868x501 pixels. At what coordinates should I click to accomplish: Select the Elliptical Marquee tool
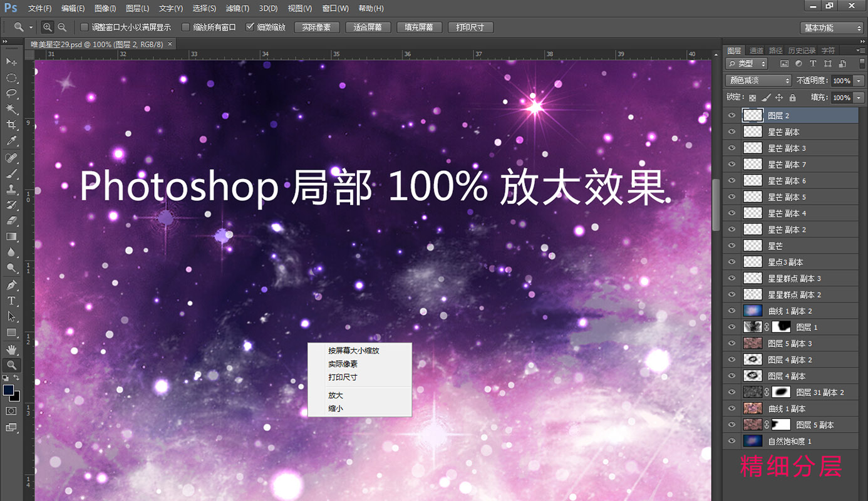coord(11,78)
